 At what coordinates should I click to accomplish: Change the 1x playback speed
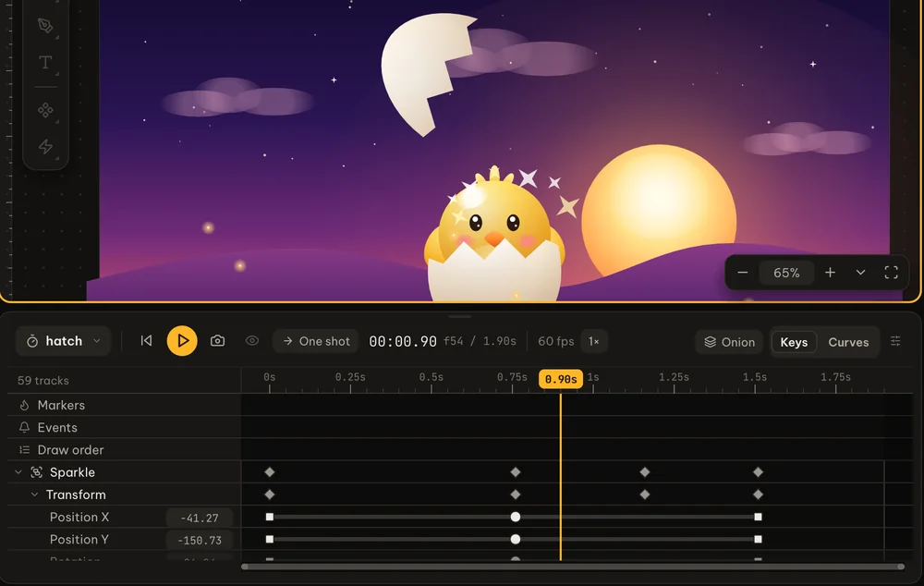pyautogui.click(x=594, y=341)
